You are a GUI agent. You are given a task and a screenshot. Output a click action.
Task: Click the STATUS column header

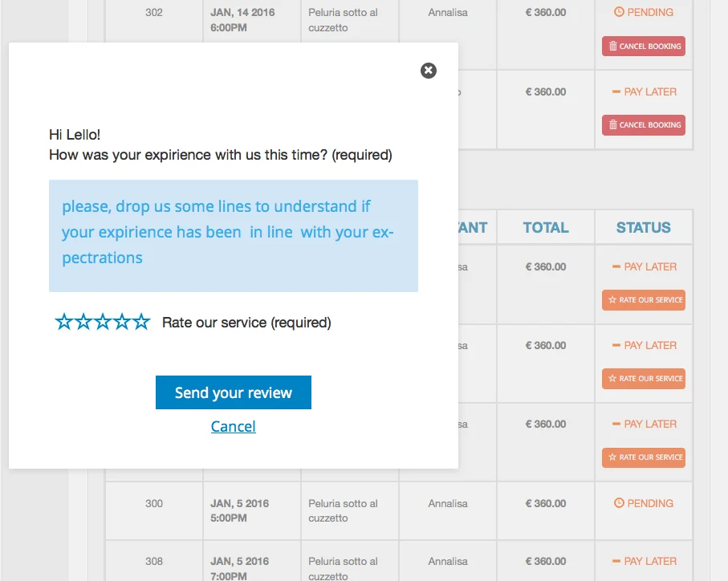click(x=643, y=227)
